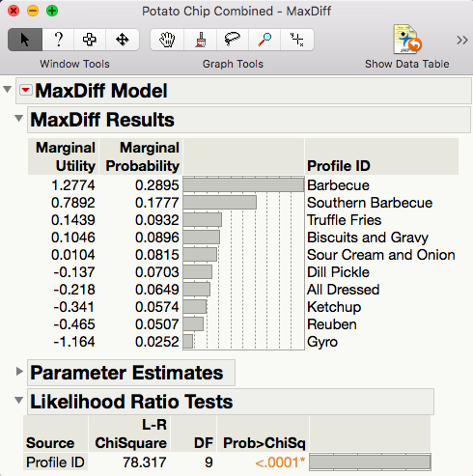Select the Ketchup label
This screenshot has height=476, width=473.
coord(334,307)
